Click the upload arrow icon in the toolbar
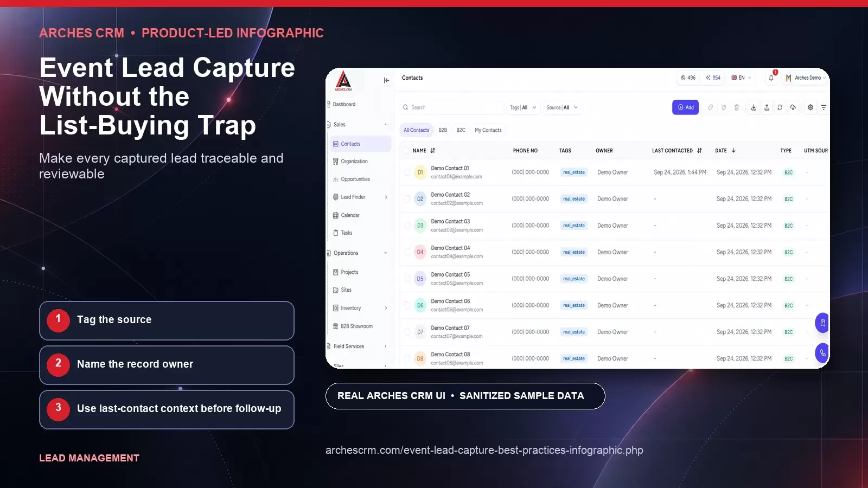The height and width of the screenshot is (488, 868). coord(767,107)
